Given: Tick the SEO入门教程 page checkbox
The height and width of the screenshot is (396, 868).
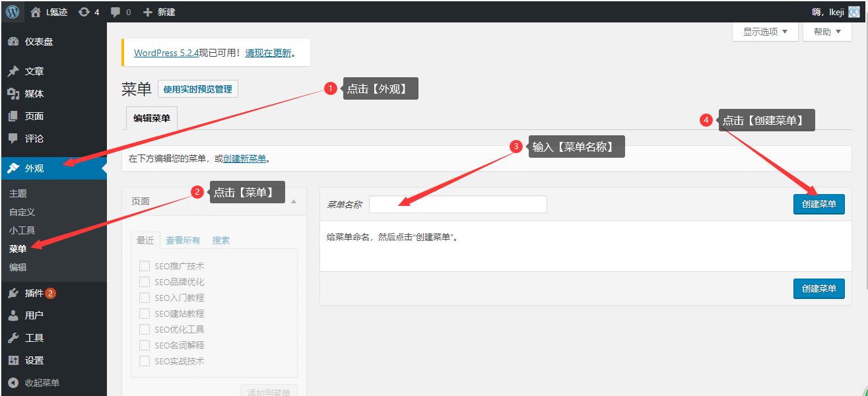Looking at the screenshot, I should 145,298.
